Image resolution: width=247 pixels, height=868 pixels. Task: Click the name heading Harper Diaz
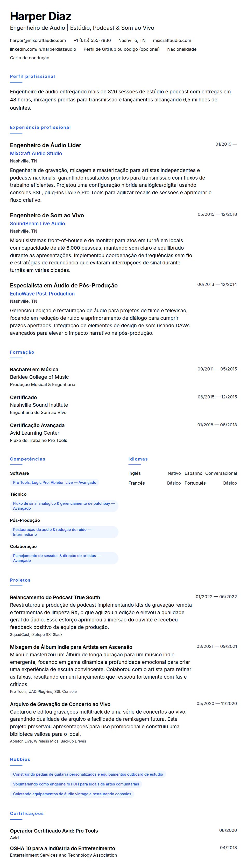(40, 16)
